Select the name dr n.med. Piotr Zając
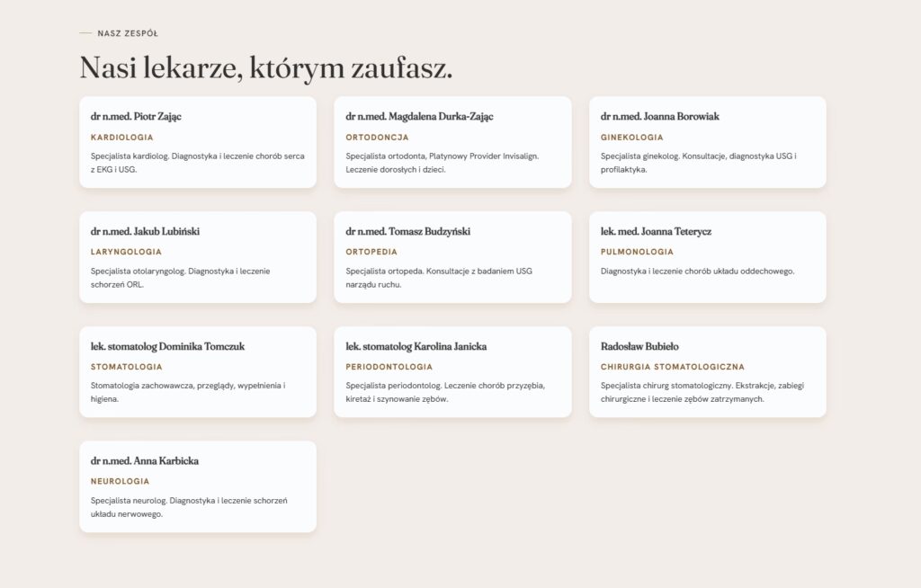This screenshot has height=588, width=921. tap(136, 116)
